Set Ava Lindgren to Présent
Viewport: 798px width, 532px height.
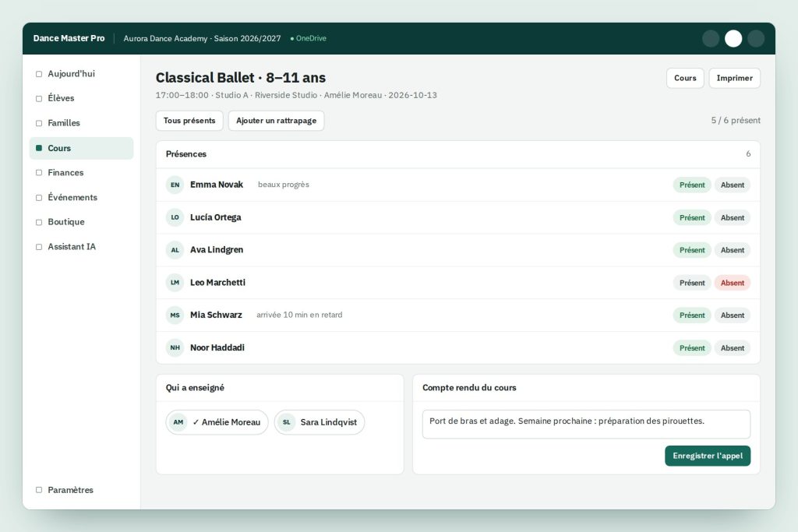click(692, 250)
